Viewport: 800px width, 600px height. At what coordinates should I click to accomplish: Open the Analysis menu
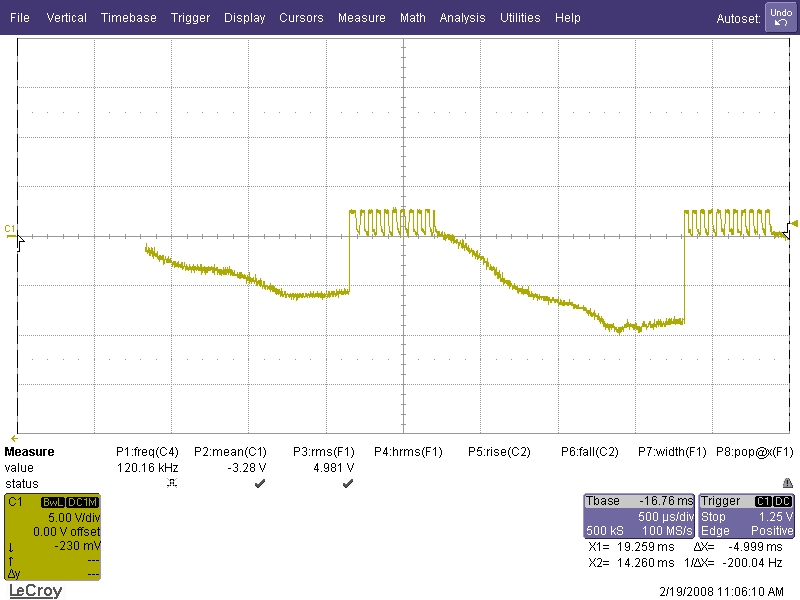click(462, 18)
